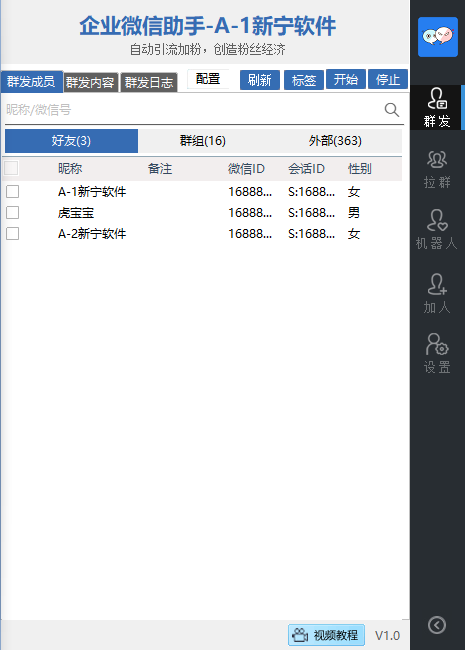The image size is (465, 650).
Task: Open the 加人 add-people sidebar icon
Action: pyautogui.click(x=437, y=293)
